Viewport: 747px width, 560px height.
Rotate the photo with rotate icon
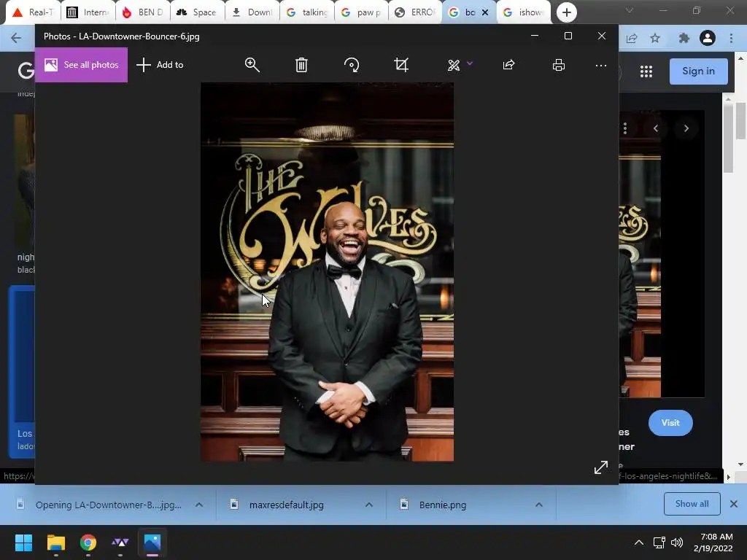coord(352,65)
